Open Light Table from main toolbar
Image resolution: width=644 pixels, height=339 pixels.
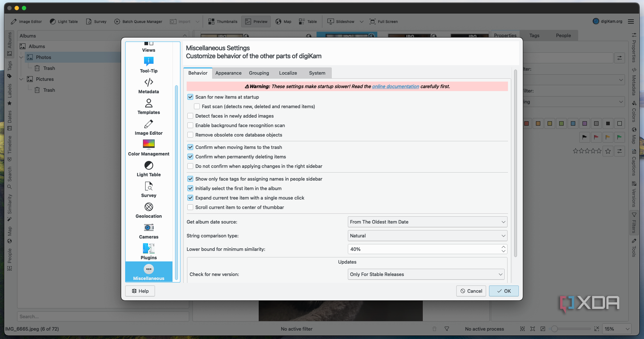(64, 21)
